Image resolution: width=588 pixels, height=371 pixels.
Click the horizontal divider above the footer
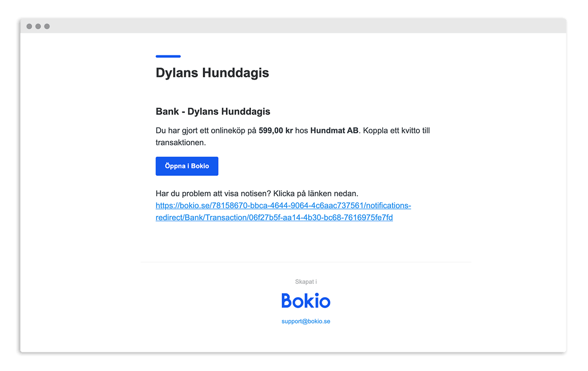[x=306, y=262]
